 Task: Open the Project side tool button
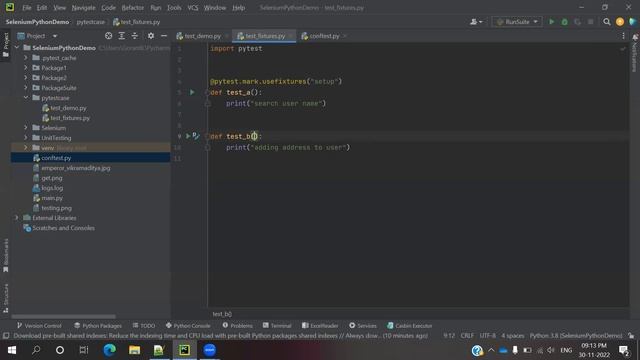6,45
